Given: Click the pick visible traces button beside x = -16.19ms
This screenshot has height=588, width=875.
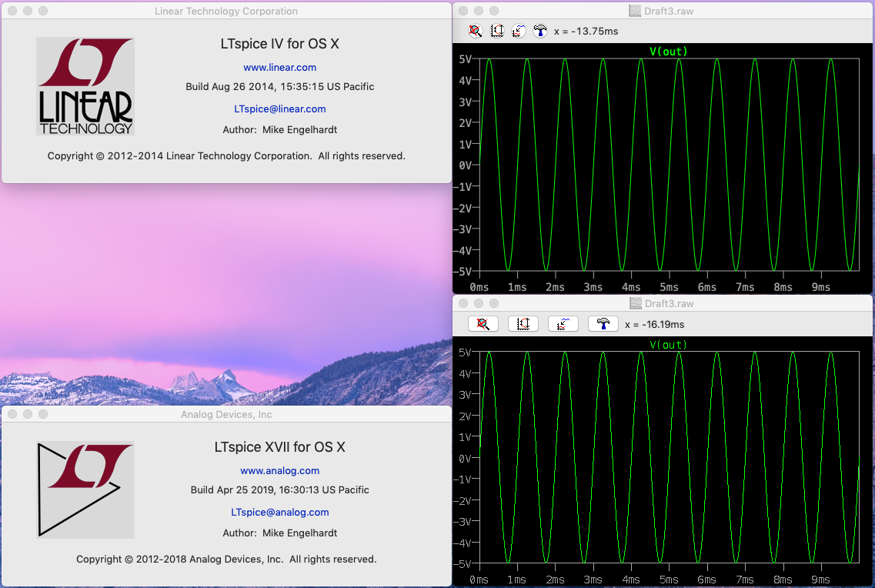Looking at the screenshot, I should [563, 324].
